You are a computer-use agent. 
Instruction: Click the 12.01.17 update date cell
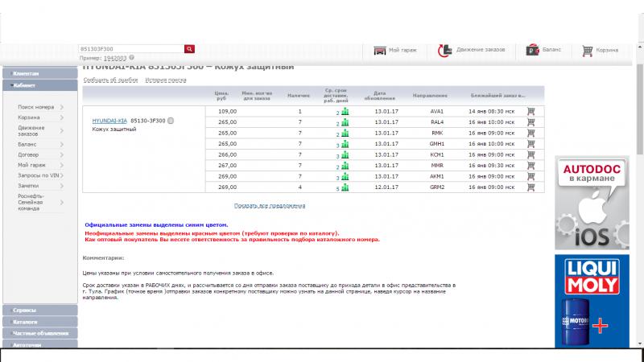[386, 187]
